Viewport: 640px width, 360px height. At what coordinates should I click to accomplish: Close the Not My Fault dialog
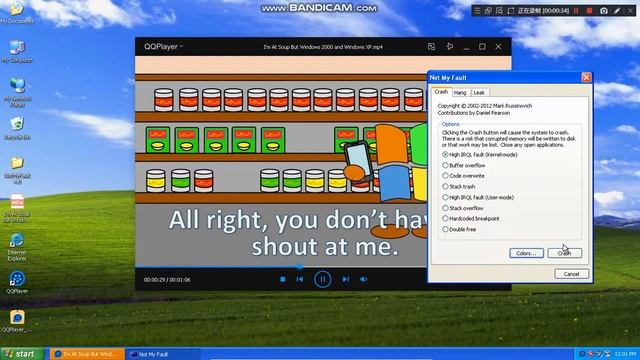[x=586, y=78]
